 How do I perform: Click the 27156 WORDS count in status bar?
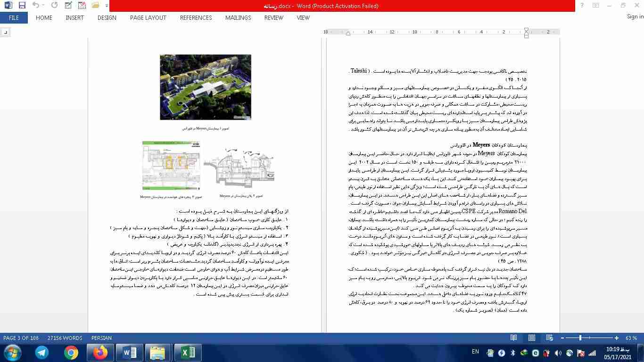tap(65, 338)
